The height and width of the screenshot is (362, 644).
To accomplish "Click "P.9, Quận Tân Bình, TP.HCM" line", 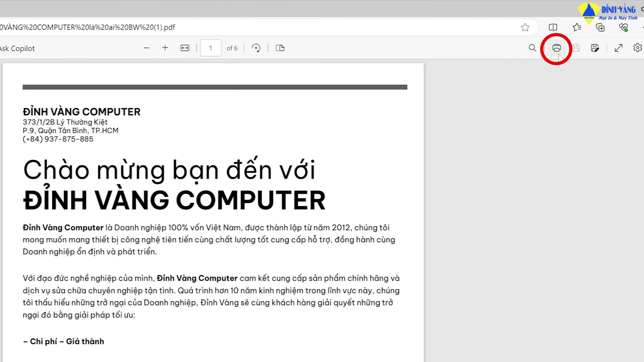I will [70, 131].
